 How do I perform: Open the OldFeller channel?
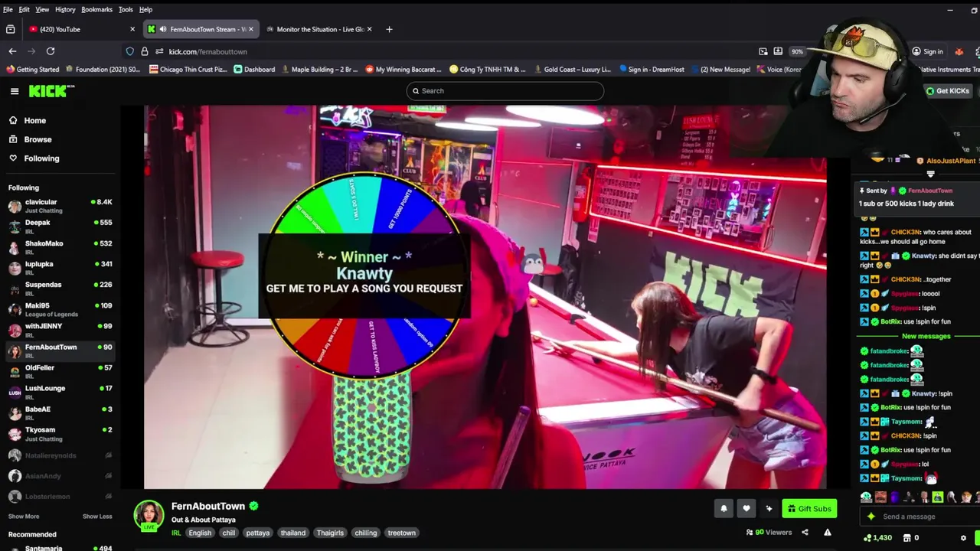(60, 371)
